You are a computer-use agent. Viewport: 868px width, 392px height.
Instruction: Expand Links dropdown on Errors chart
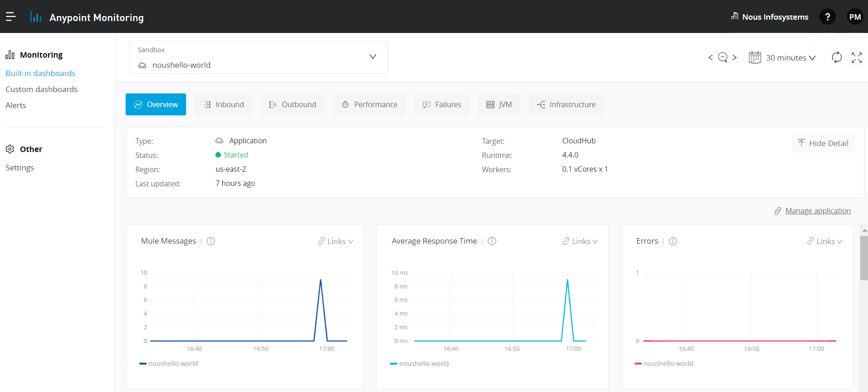click(x=825, y=241)
